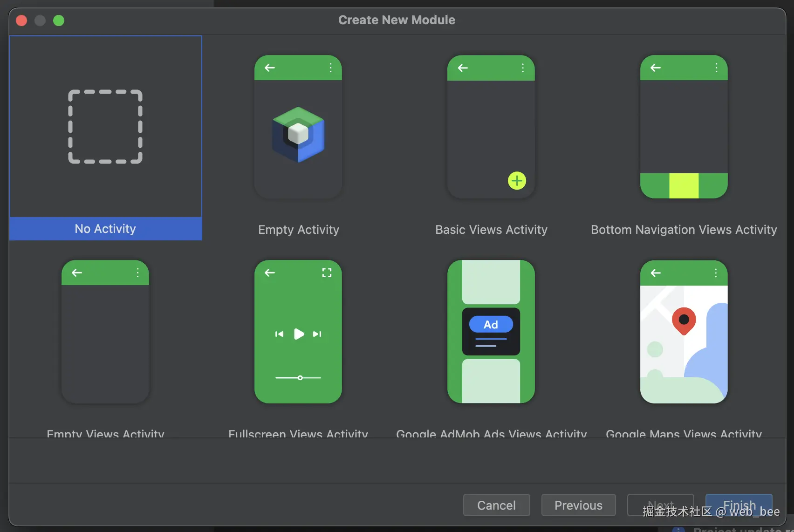Click the green zoom window button
Viewport: 794px width, 532px height.
point(59,20)
